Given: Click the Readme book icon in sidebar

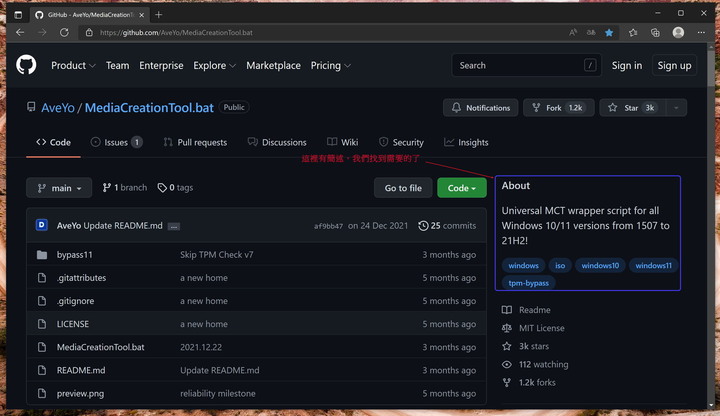Looking at the screenshot, I should (506, 310).
